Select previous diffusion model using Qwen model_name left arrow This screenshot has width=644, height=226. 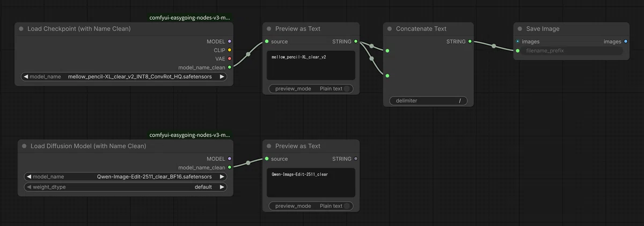(28, 177)
